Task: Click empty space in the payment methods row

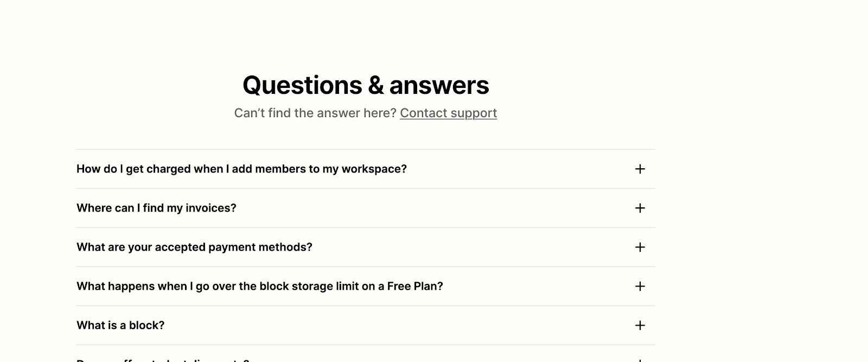Action: [472, 247]
